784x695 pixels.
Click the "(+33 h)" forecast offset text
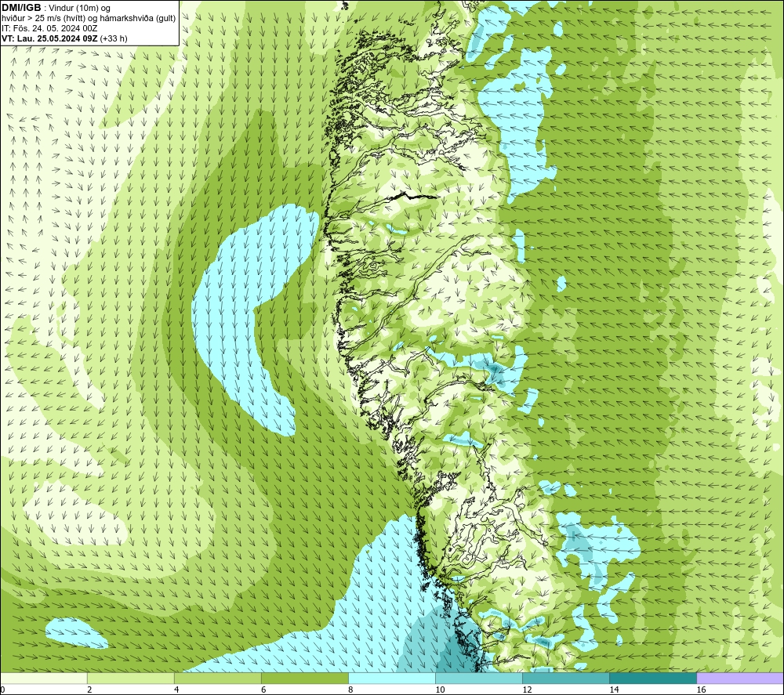coord(114,38)
